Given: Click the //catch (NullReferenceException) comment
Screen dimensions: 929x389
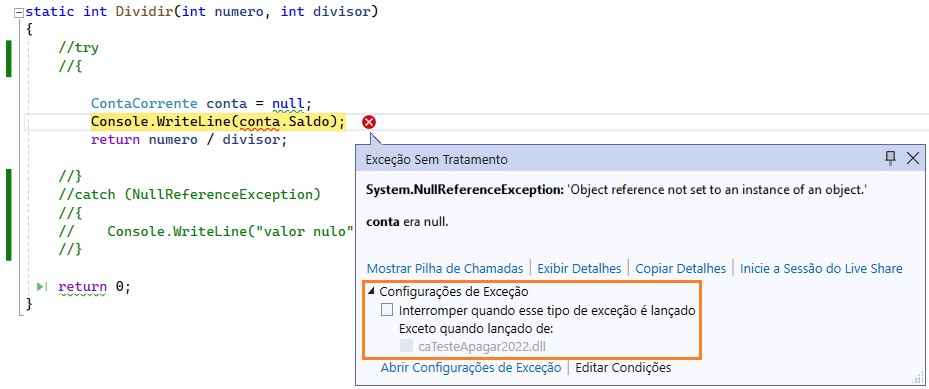Looking at the screenshot, I should tap(189, 194).
